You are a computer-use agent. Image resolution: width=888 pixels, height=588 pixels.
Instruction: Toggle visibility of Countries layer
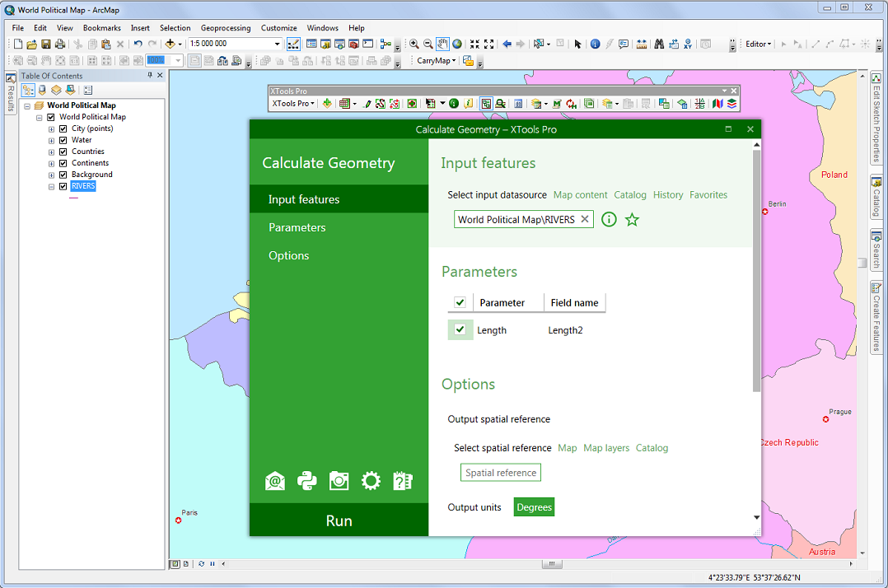coord(63,152)
